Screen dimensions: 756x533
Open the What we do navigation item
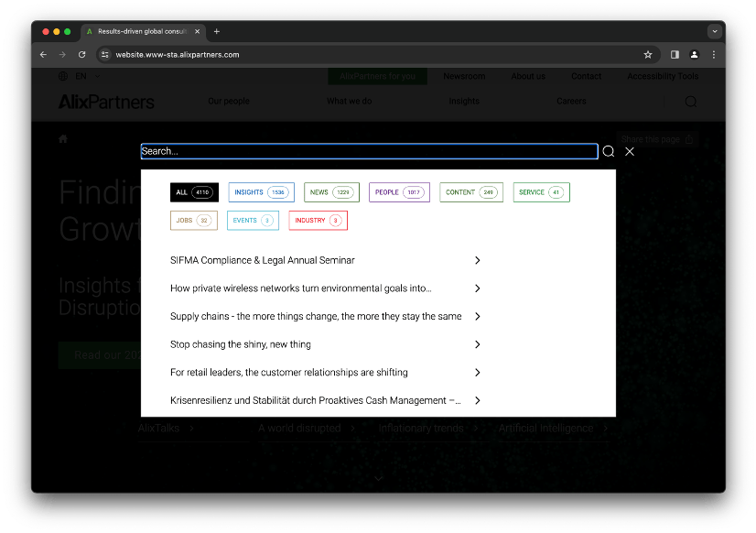(349, 102)
